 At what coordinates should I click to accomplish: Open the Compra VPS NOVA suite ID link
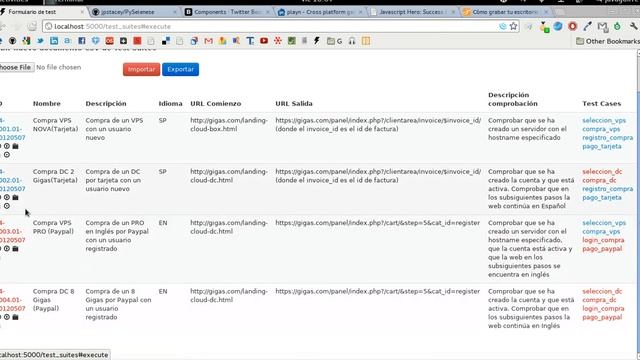(x=12, y=129)
